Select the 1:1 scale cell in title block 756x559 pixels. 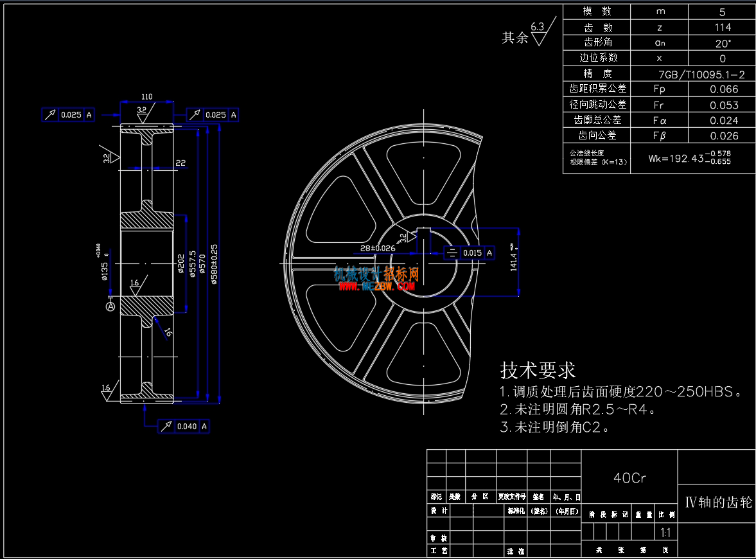click(x=666, y=533)
